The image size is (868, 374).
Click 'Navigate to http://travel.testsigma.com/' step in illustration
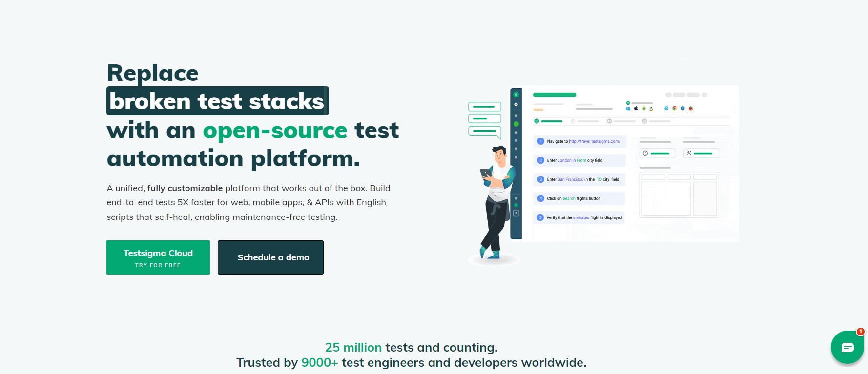point(580,141)
